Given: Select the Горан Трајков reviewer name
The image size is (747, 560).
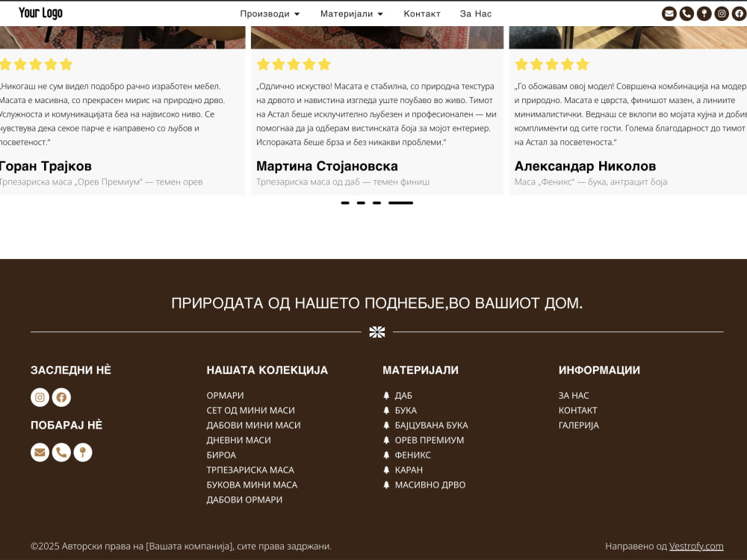Looking at the screenshot, I should (46, 167).
